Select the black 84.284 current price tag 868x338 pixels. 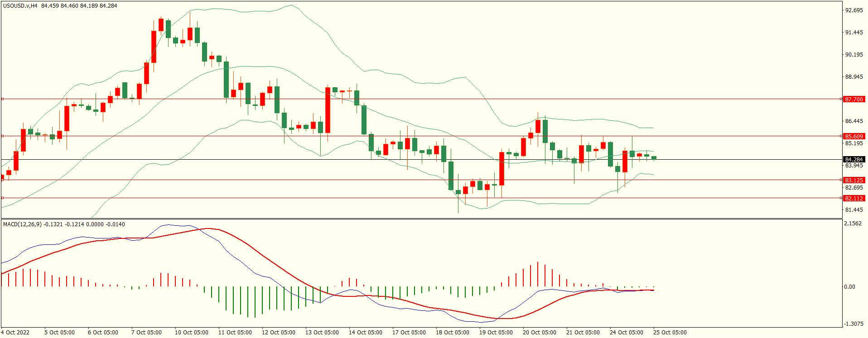tap(854, 159)
